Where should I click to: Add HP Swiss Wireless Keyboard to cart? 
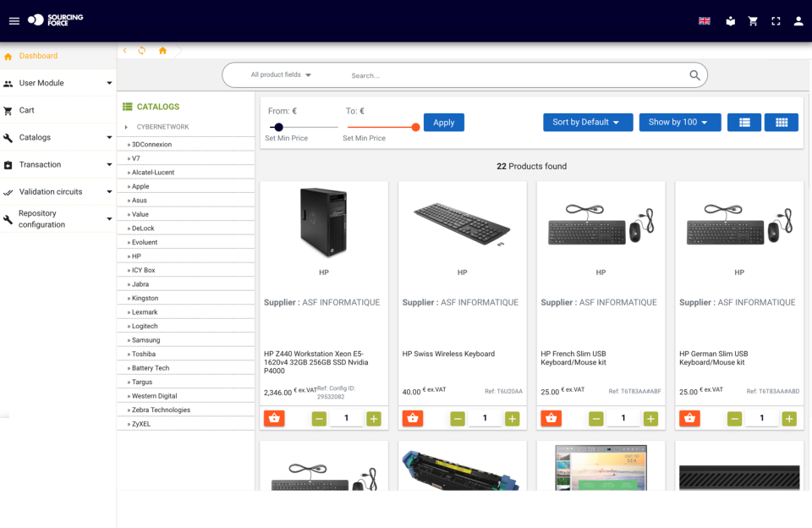413,418
